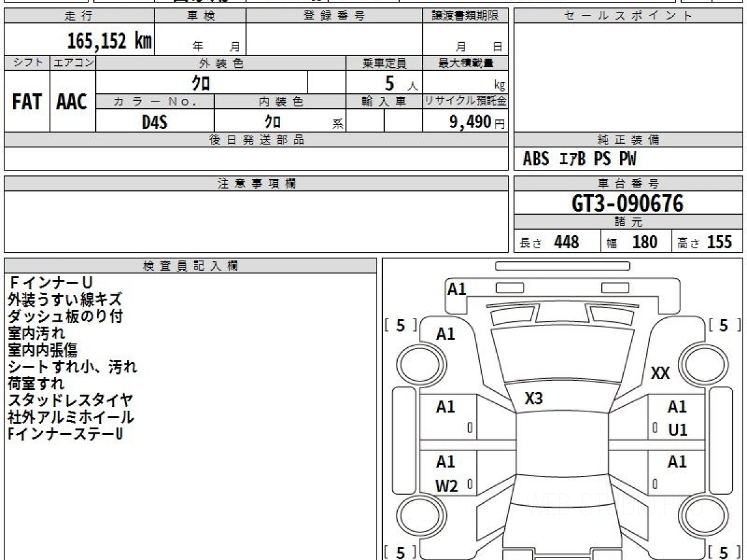Select the カラーNo. header
This screenshot has height=560, width=747.
pos(155,102)
